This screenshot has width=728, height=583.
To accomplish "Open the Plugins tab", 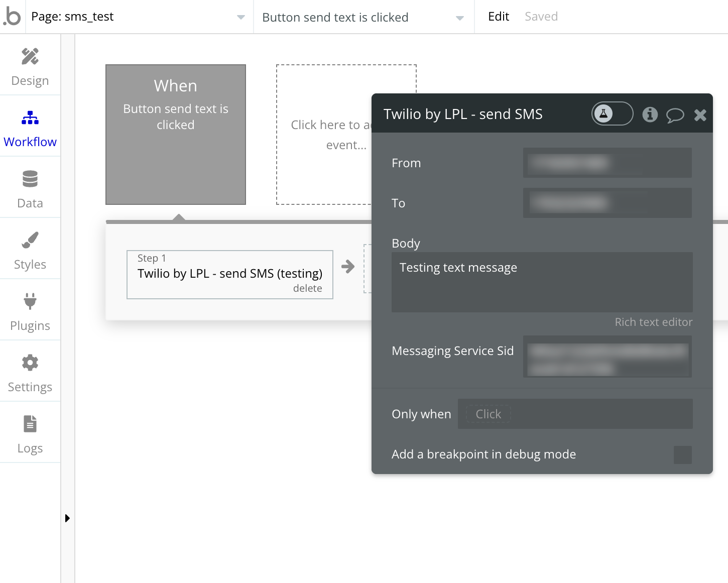I will [30, 311].
